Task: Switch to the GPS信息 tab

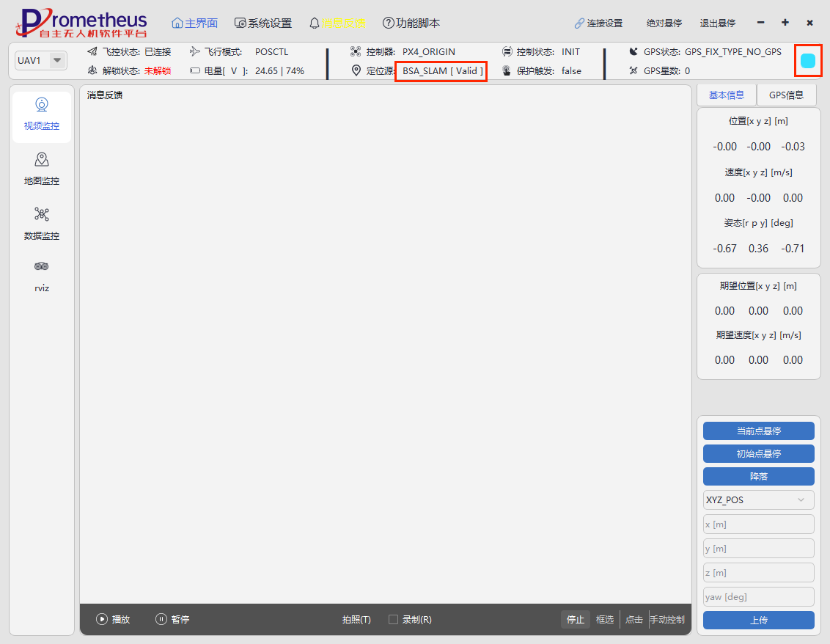Action: pos(786,95)
